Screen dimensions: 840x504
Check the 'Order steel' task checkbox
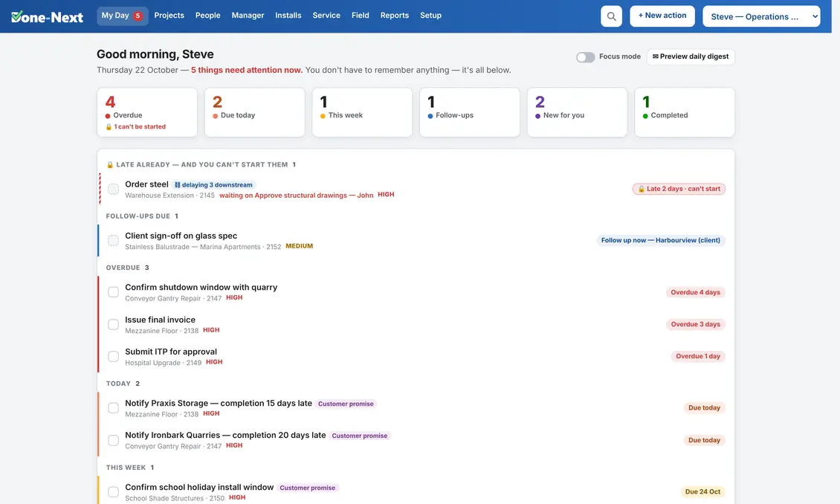click(113, 189)
